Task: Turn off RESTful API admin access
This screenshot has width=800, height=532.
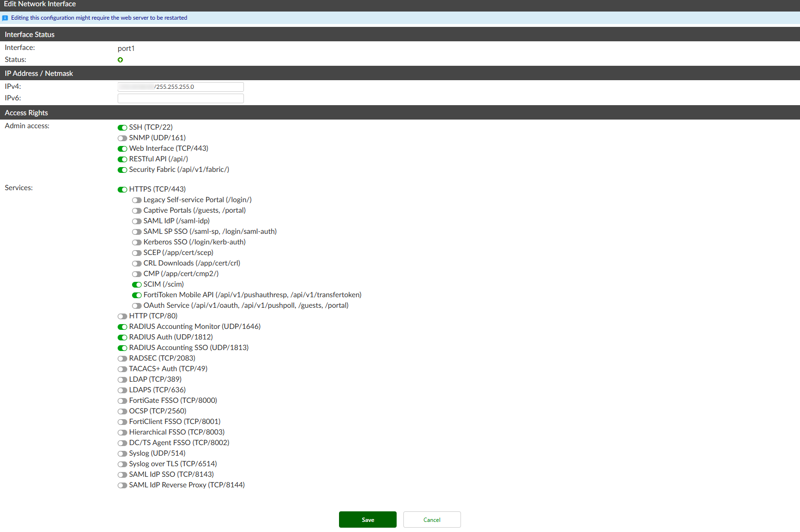Action: point(122,159)
